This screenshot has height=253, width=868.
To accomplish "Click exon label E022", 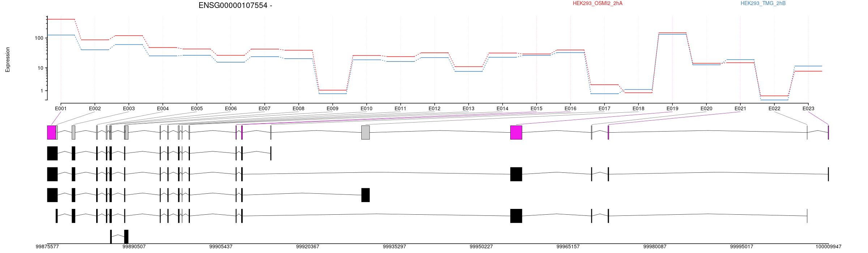I will click(x=774, y=108).
